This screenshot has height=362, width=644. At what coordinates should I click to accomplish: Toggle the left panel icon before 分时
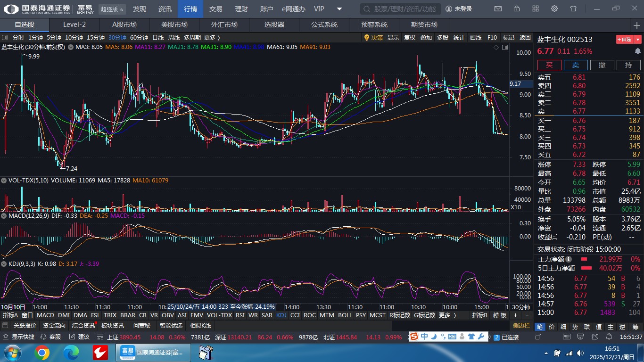tap(5, 38)
